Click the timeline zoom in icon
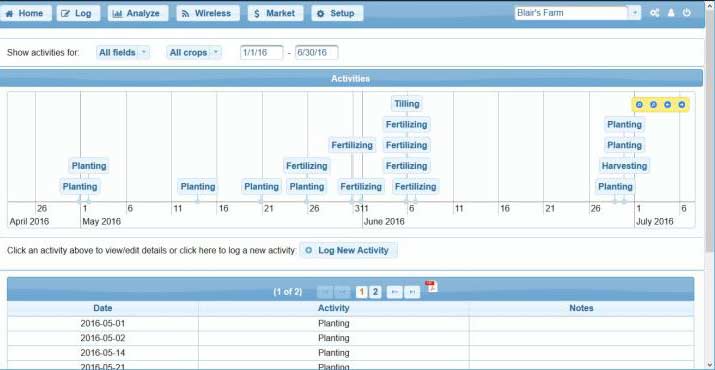The image size is (715, 370). [639, 104]
